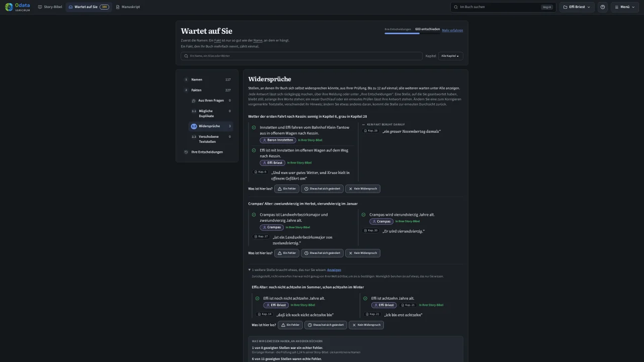
Task: Open the Alle Kapitel dropdown
Action: click(x=450, y=56)
